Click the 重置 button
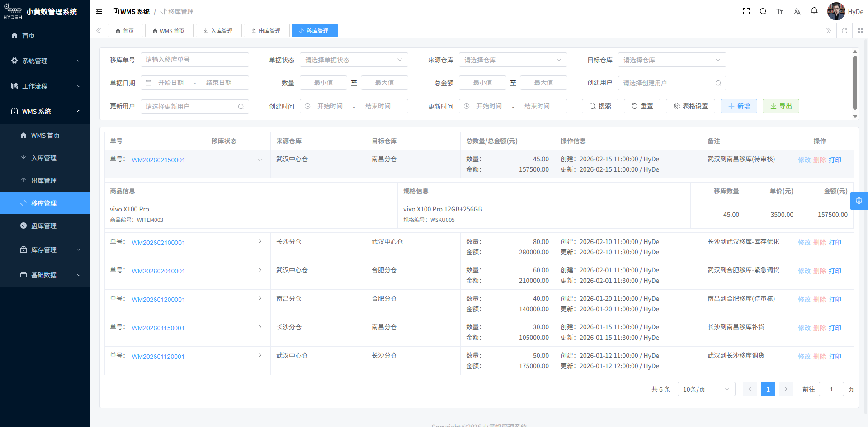Viewport: 868px width, 427px height. pyautogui.click(x=642, y=106)
